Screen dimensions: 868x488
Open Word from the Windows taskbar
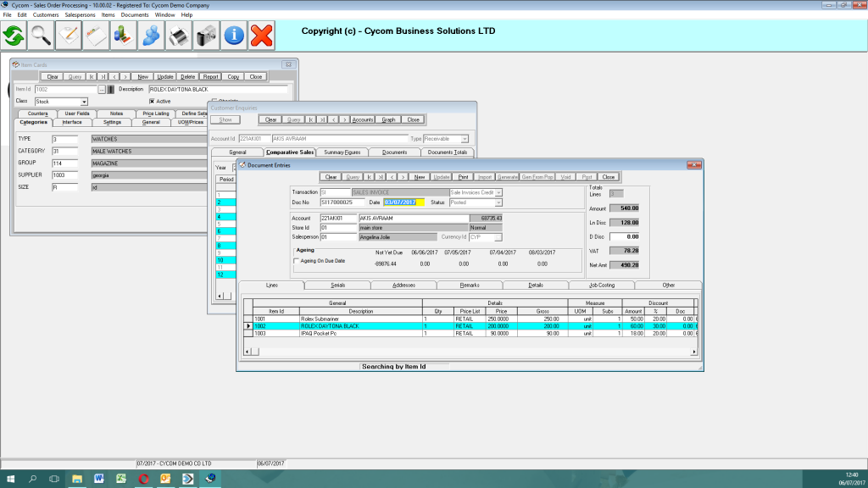[x=99, y=479]
